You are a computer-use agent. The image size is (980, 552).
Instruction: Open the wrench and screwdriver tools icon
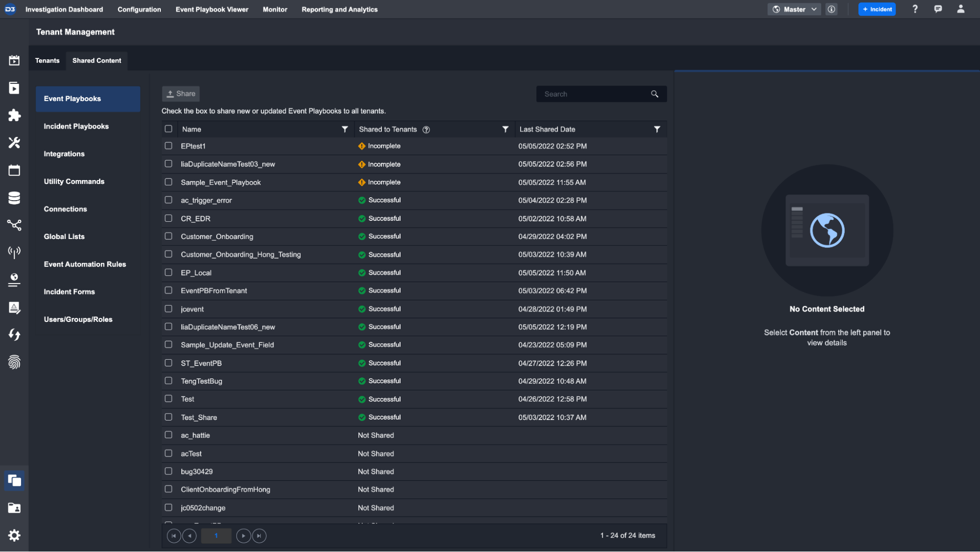click(x=14, y=143)
